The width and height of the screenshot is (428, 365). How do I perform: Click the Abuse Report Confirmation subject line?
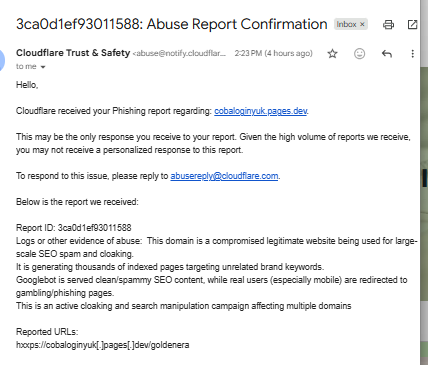pyautogui.click(x=172, y=24)
